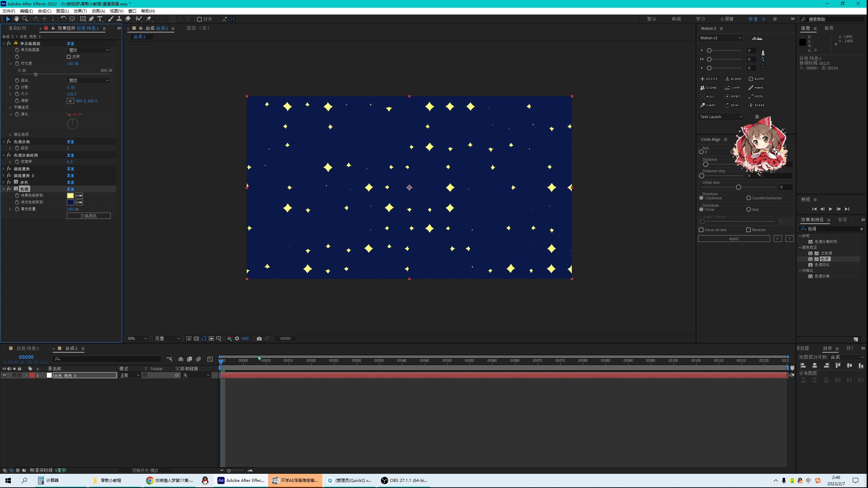The width and height of the screenshot is (868, 488).
Task: Open resolution 完整 dropdown
Action: tap(167, 338)
